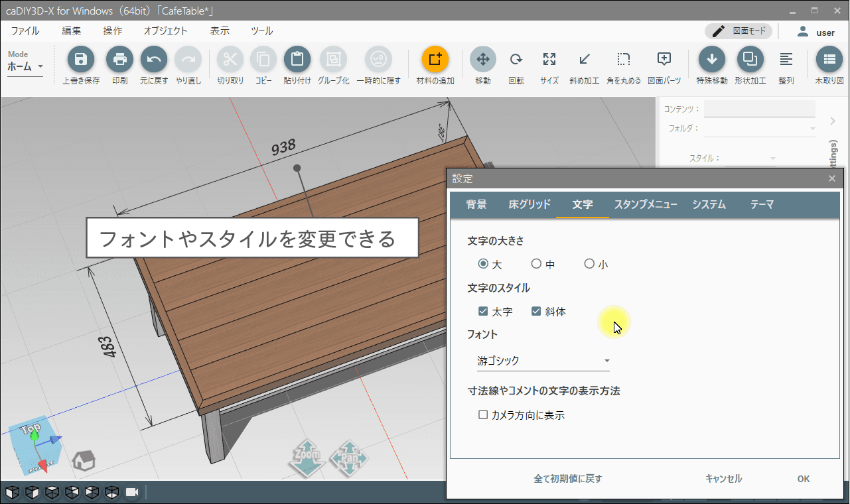
Task: Click the Pan navigation arrows control
Action: click(x=349, y=458)
